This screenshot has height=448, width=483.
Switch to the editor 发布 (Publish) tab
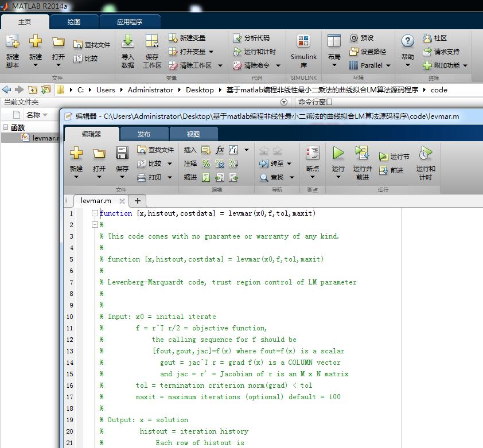(x=144, y=134)
